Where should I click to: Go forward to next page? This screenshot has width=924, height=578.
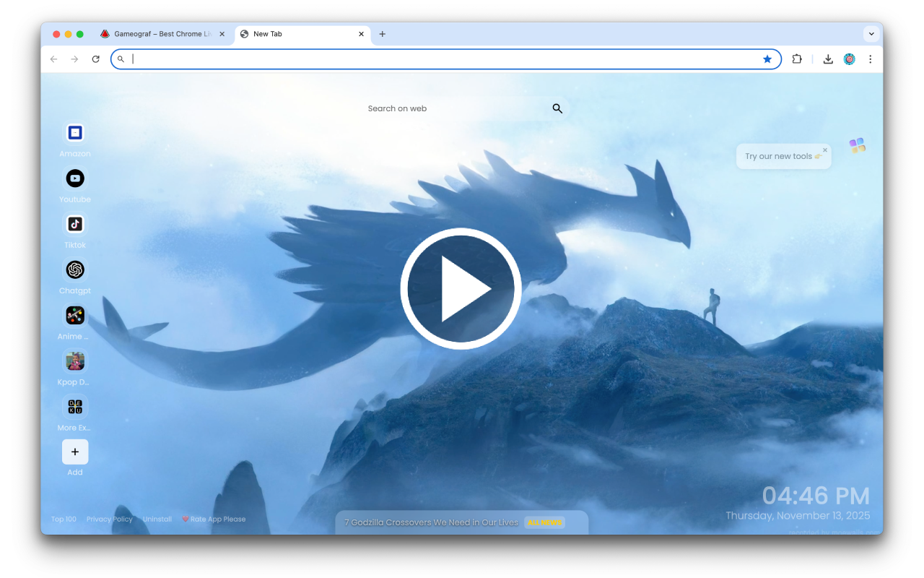tap(74, 59)
